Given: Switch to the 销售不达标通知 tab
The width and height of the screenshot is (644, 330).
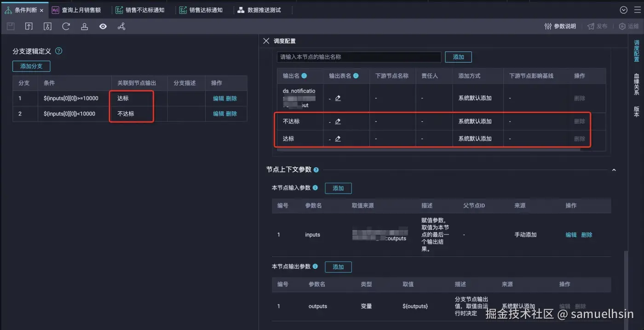Looking at the screenshot, I should click(x=140, y=10).
